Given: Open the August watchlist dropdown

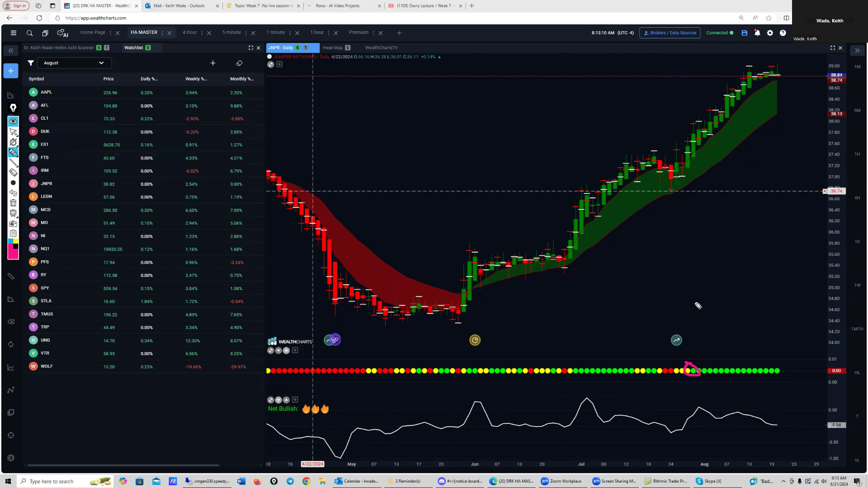Looking at the screenshot, I should [74, 63].
